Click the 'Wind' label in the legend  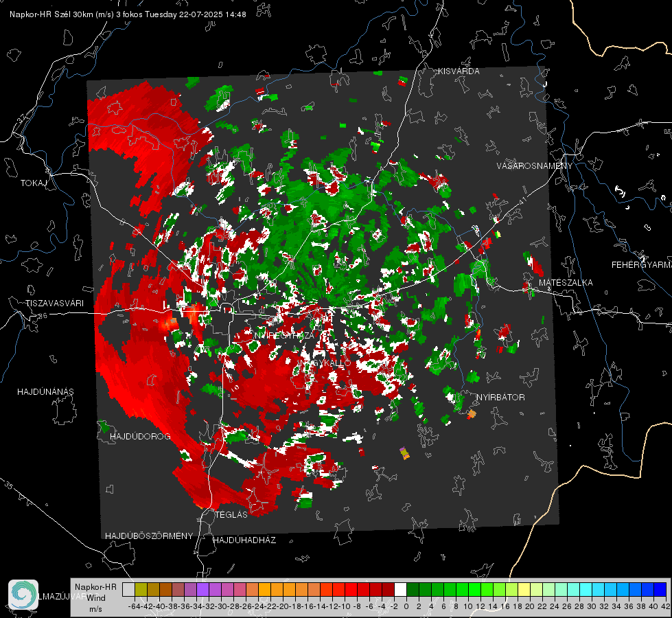point(96,597)
